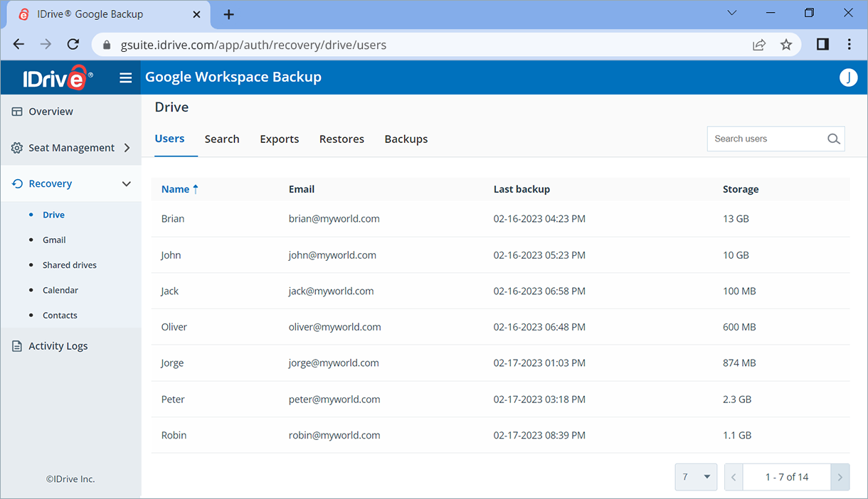Collapse the Recovery section chevron
This screenshot has width=868, height=499.
click(x=127, y=183)
